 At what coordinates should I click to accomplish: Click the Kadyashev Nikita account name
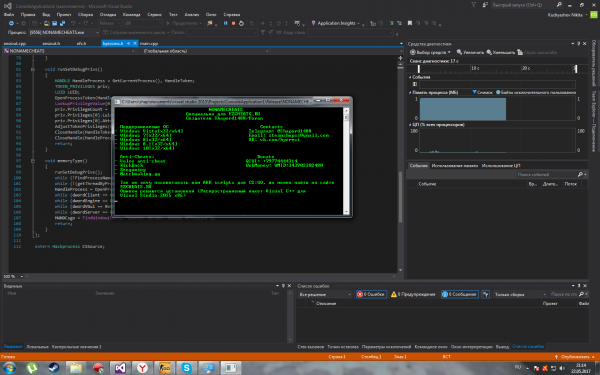click(565, 15)
